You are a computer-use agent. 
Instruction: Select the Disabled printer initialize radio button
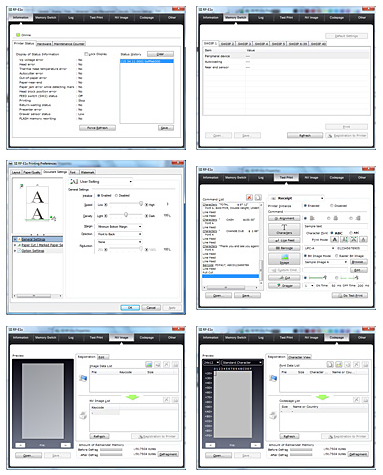(332, 206)
